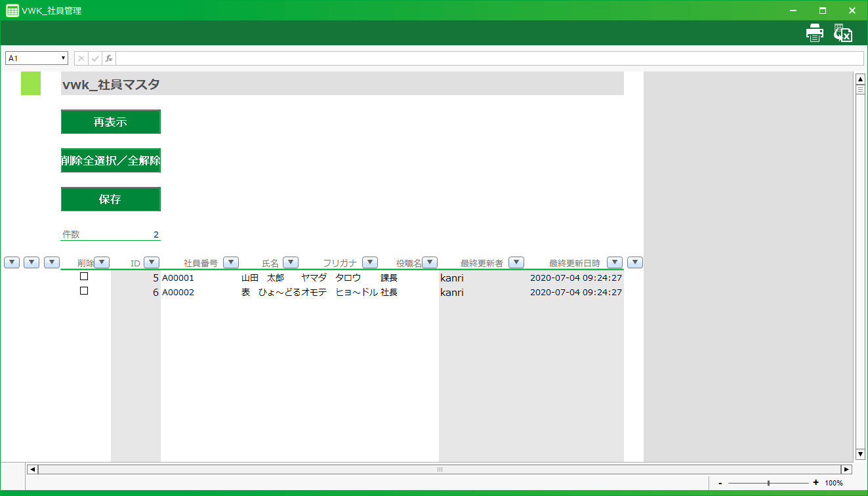Click the vertical scrollbar down arrow

coord(860,454)
